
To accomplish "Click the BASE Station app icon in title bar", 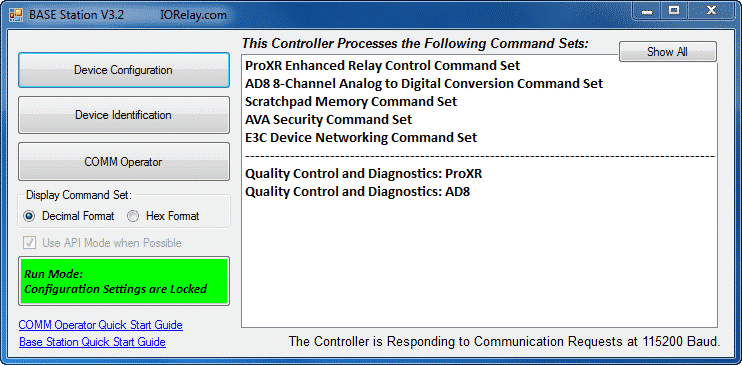I will point(16,15).
